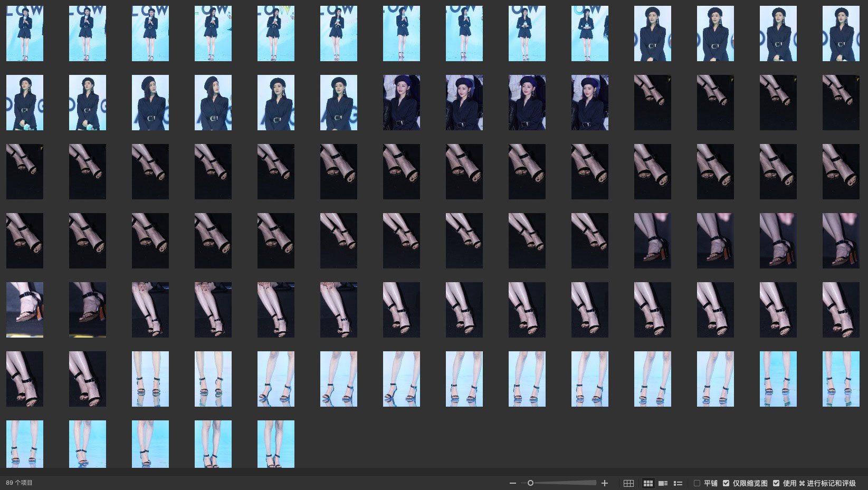Switch to the details view icon
The width and height of the screenshot is (868, 490).
tap(663, 483)
